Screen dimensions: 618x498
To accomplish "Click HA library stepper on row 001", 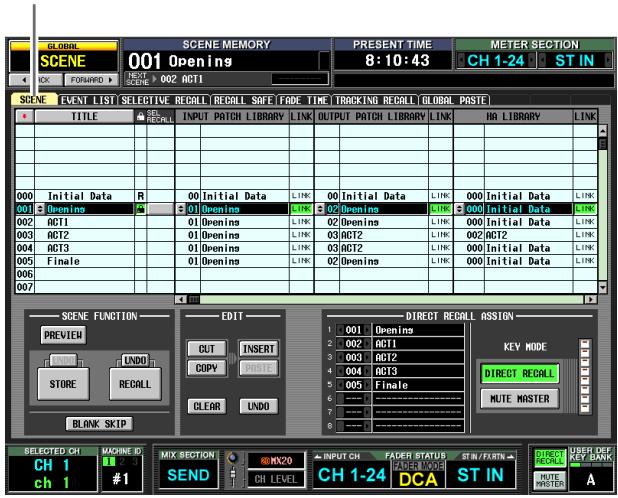I will click(x=460, y=209).
